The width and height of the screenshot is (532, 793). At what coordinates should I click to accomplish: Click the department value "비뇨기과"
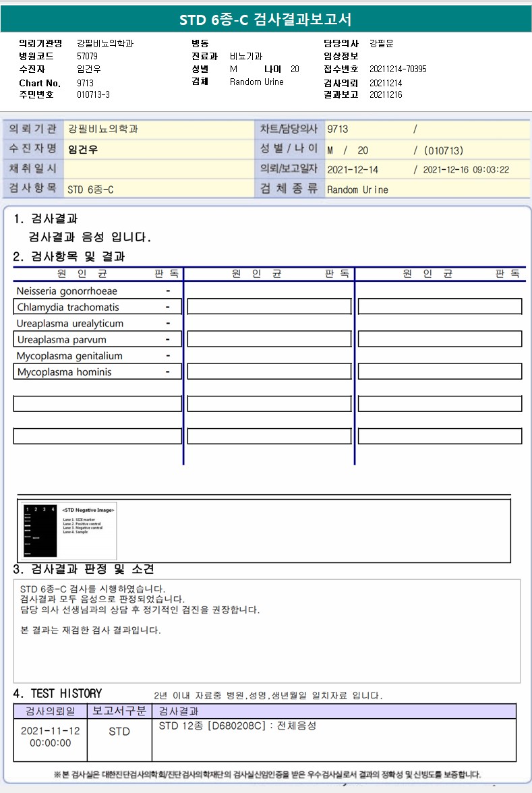[245, 56]
